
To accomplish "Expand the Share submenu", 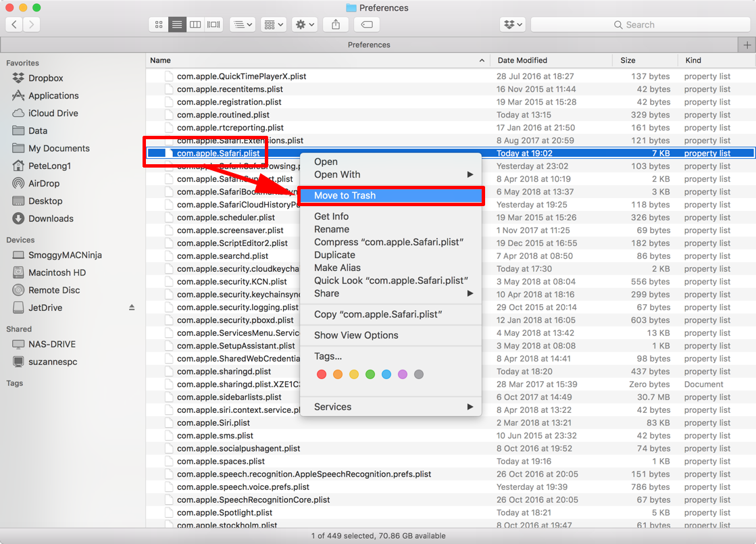I will [390, 293].
